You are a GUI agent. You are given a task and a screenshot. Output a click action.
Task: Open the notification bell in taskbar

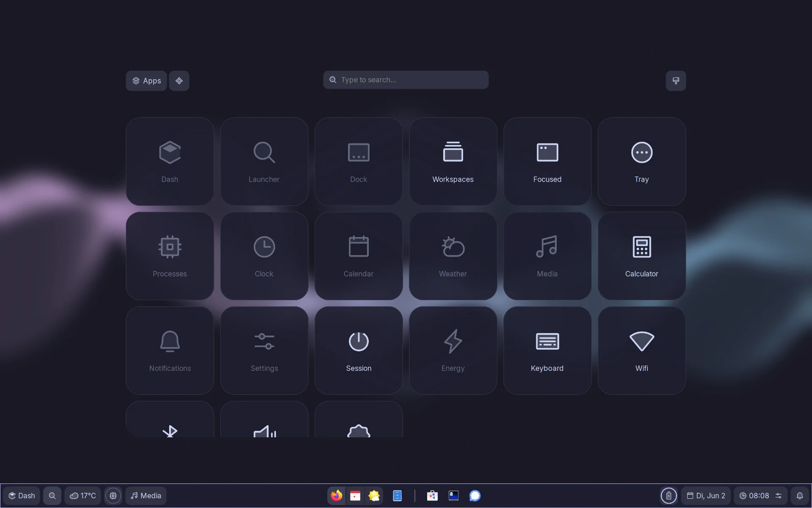click(x=800, y=496)
